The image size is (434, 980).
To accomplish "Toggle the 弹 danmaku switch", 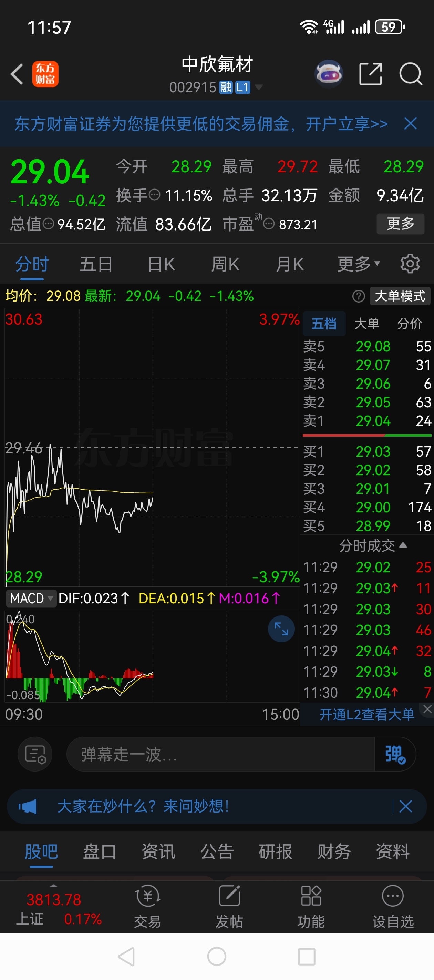I will pos(395,754).
